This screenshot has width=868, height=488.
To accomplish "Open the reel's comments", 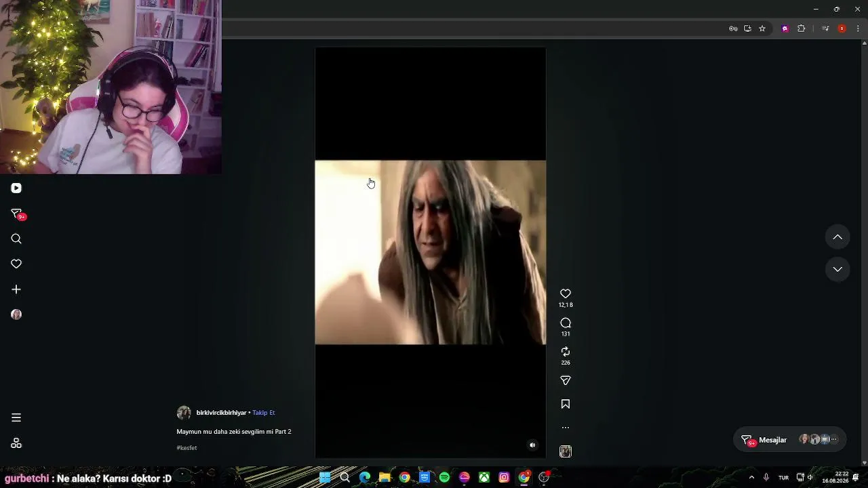I will 566,323.
